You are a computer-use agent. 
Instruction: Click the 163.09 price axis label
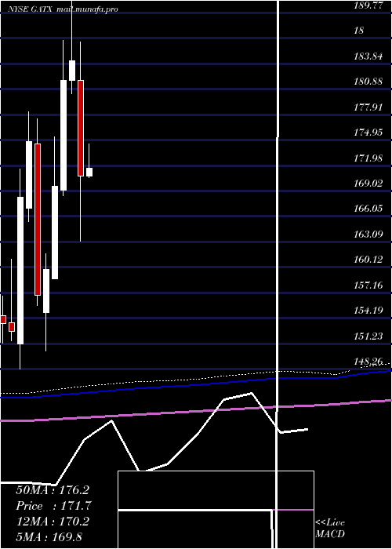368,235
